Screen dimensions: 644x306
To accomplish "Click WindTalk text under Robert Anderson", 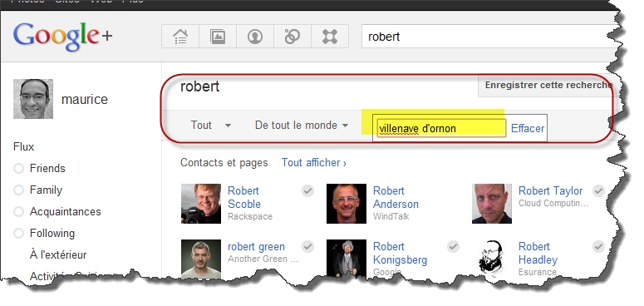I will pos(391,216).
